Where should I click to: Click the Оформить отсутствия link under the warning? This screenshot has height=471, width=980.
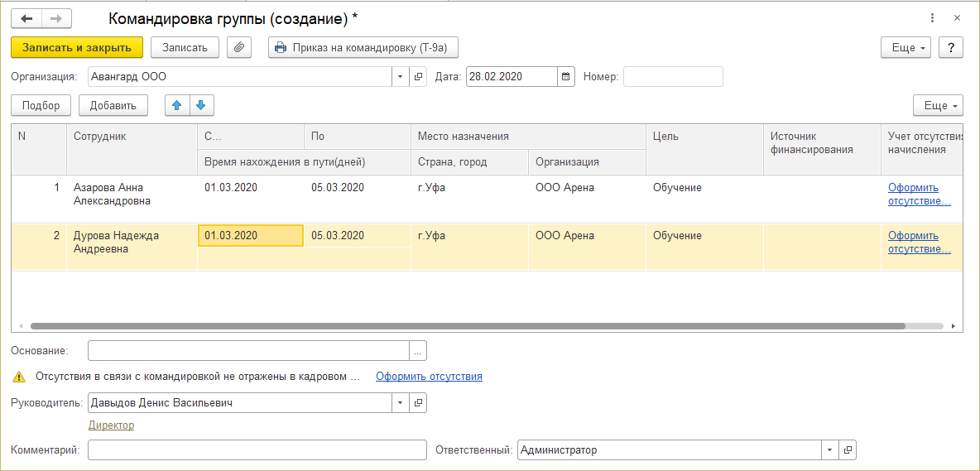click(x=429, y=377)
